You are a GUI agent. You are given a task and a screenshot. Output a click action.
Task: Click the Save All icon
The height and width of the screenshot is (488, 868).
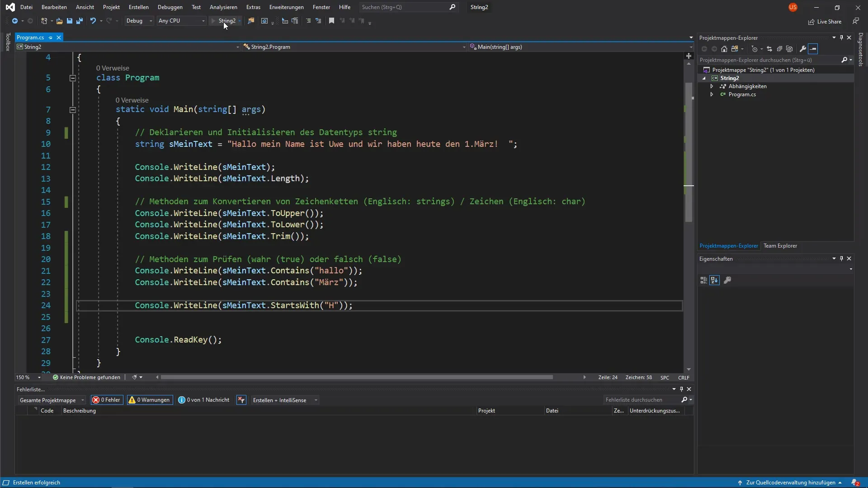click(x=79, y=21)
